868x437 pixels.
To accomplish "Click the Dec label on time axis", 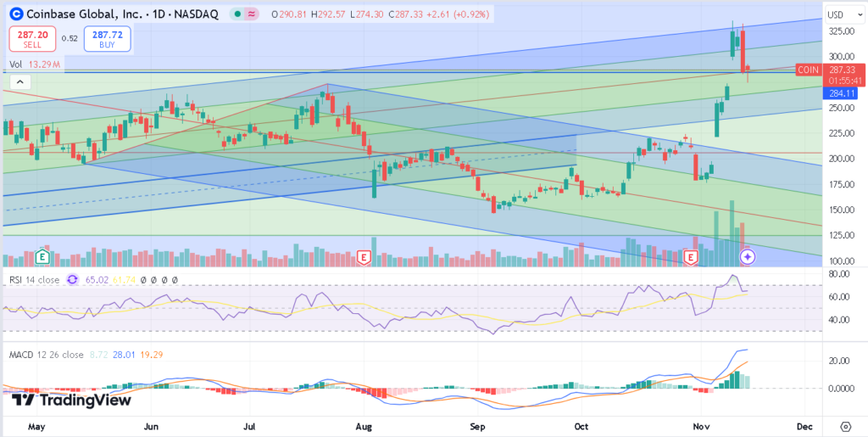I will 804,427.
